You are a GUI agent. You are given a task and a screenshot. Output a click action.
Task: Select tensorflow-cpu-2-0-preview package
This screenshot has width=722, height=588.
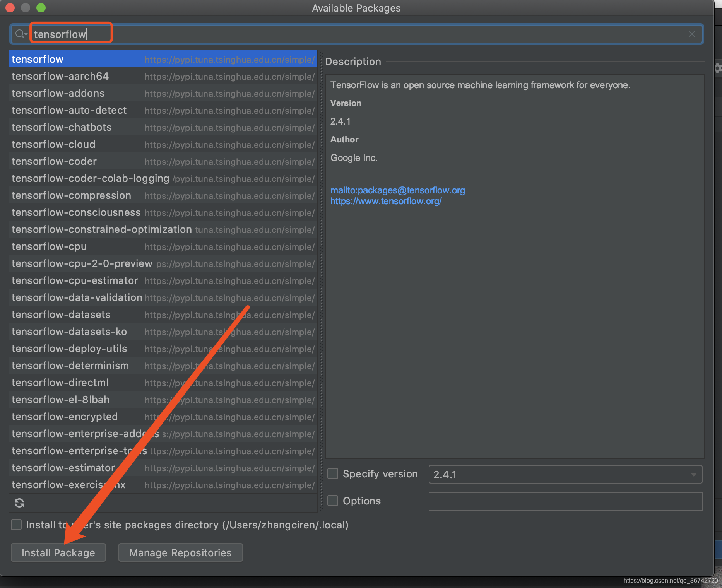click(x=163, y=263)
